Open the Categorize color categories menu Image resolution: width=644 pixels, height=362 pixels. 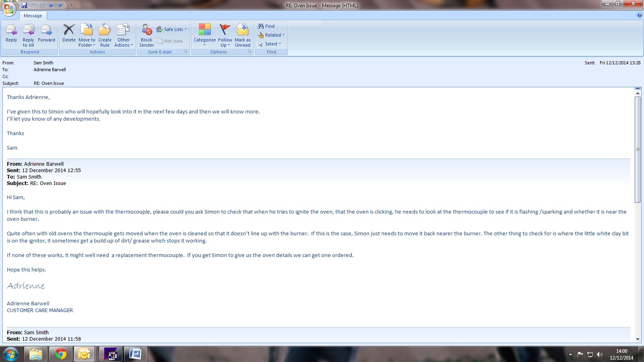click(x=204, y=35)
